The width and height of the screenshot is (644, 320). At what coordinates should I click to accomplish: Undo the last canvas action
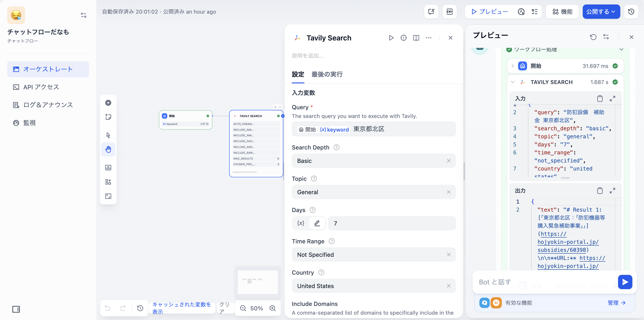click(108, 308)
